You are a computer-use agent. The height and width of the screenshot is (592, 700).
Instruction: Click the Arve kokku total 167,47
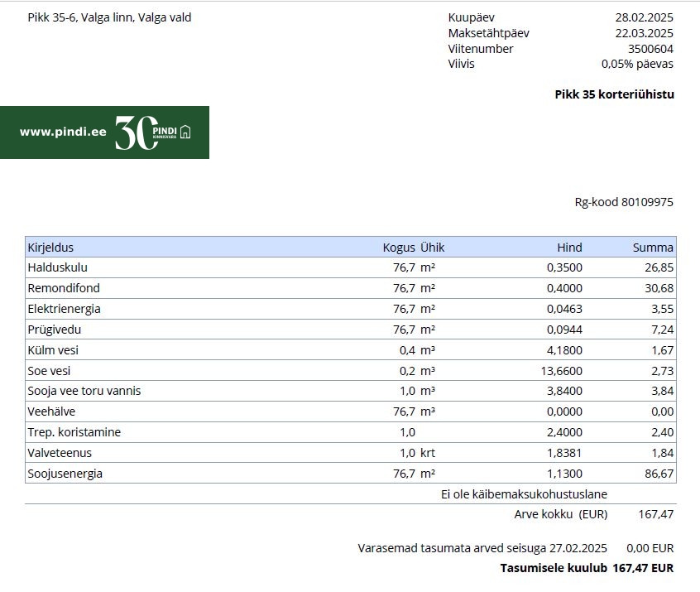(x=656, y=514)
